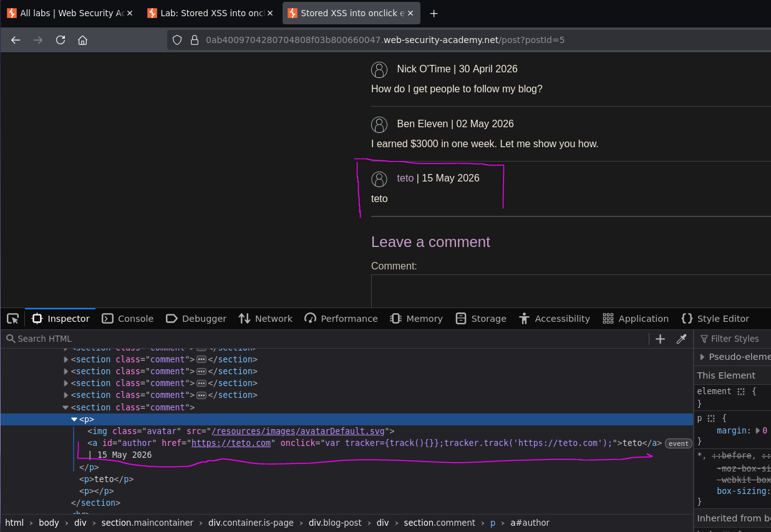Open the Network panel
771x532 pixels.
[x=265, y=319]
